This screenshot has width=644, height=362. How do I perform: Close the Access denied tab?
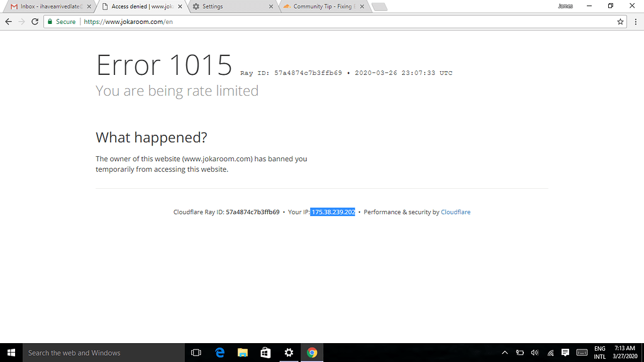[180, 6]
